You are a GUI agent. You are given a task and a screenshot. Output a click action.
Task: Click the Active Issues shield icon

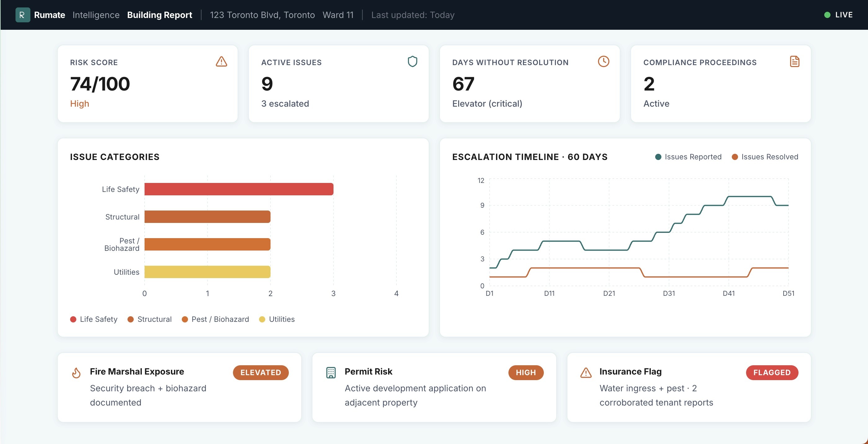click(412, 62)
